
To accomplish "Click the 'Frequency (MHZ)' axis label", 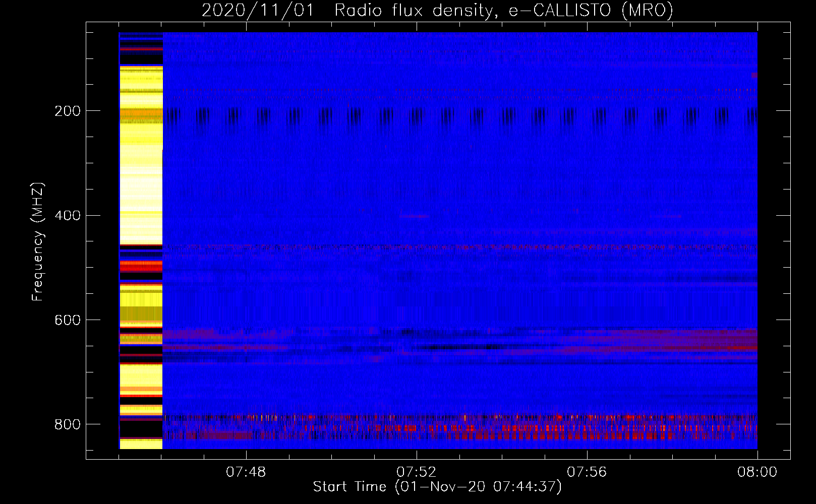I will (37, 241).
